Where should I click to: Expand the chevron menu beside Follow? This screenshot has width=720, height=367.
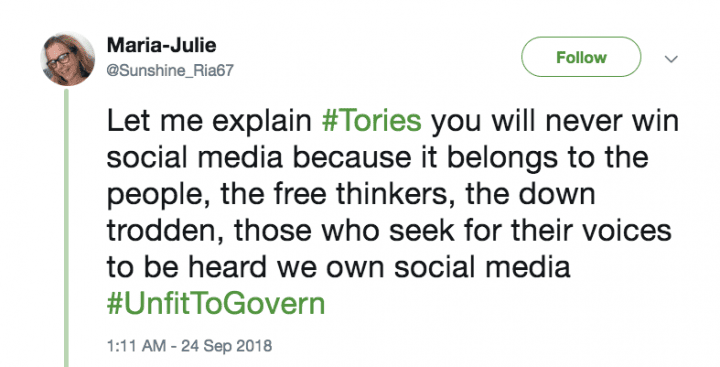point(671,59)
